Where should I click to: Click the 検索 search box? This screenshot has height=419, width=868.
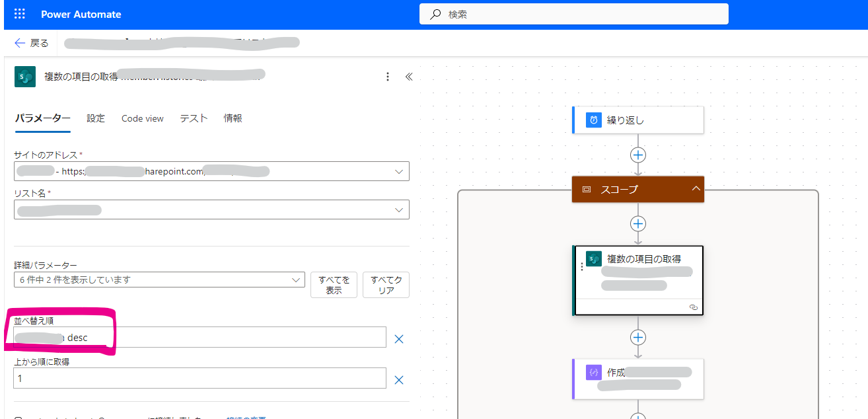[574, 14]
